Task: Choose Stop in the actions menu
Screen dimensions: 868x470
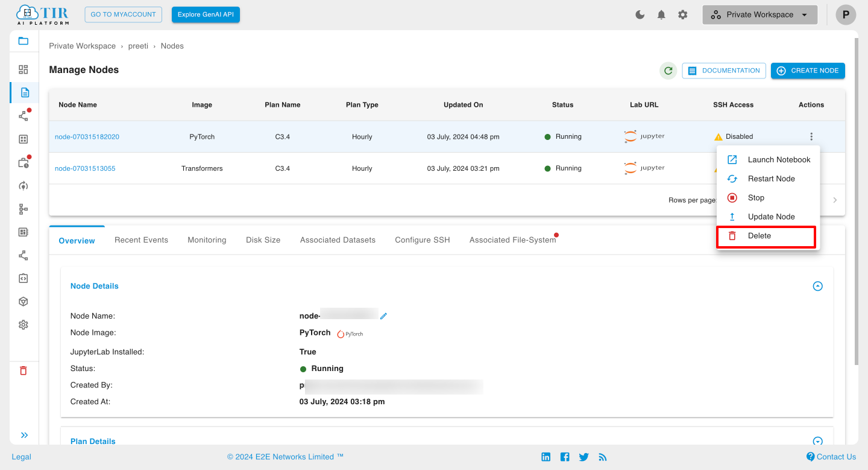Action: pos(769,198)
